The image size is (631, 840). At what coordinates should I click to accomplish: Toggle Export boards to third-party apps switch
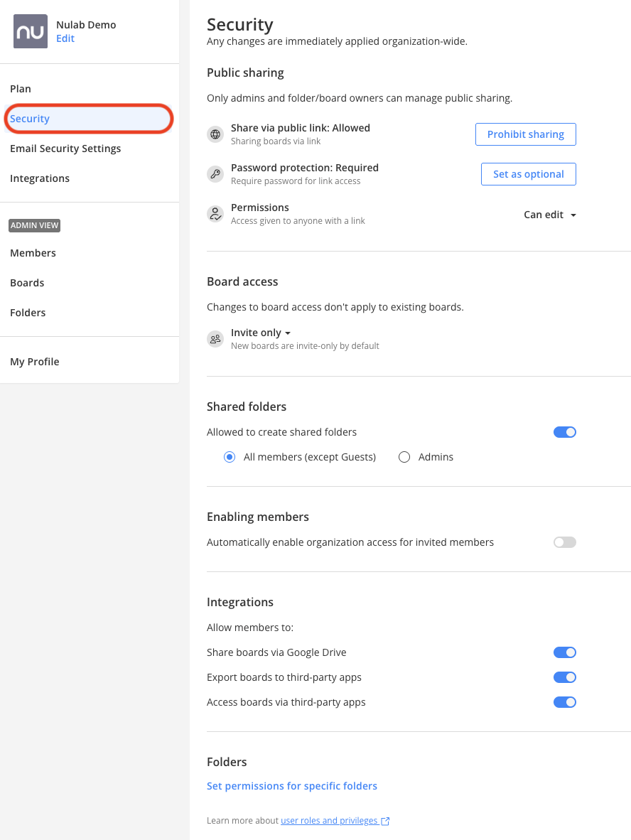tap(565, 677)
